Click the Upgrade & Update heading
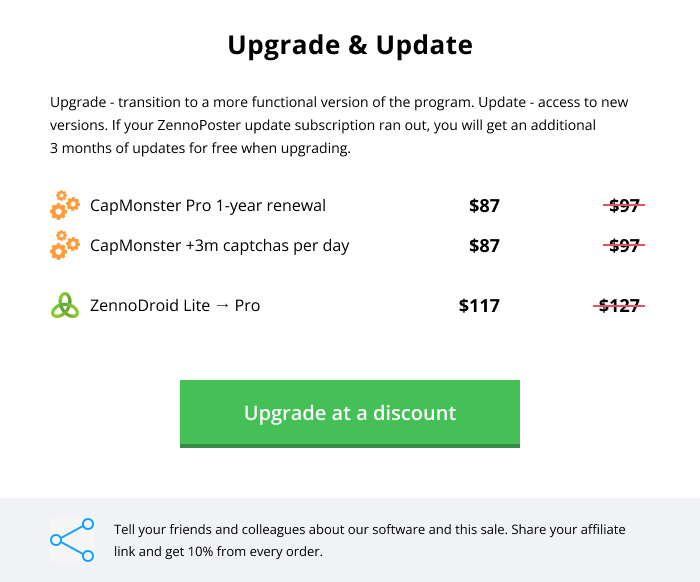The image size is (700, 582). [x=350, y=45]
